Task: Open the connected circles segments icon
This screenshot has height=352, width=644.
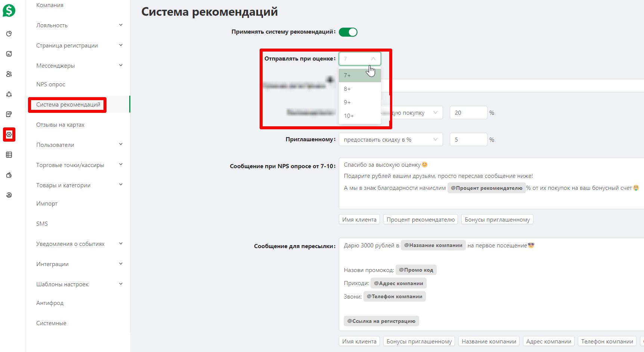Action: [x=9, y=94]
